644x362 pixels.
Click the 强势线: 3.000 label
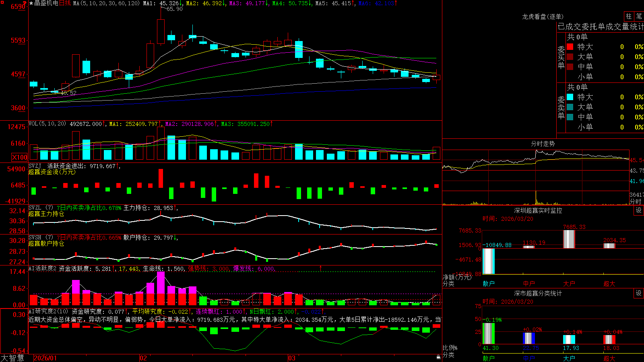coord(208,269)
